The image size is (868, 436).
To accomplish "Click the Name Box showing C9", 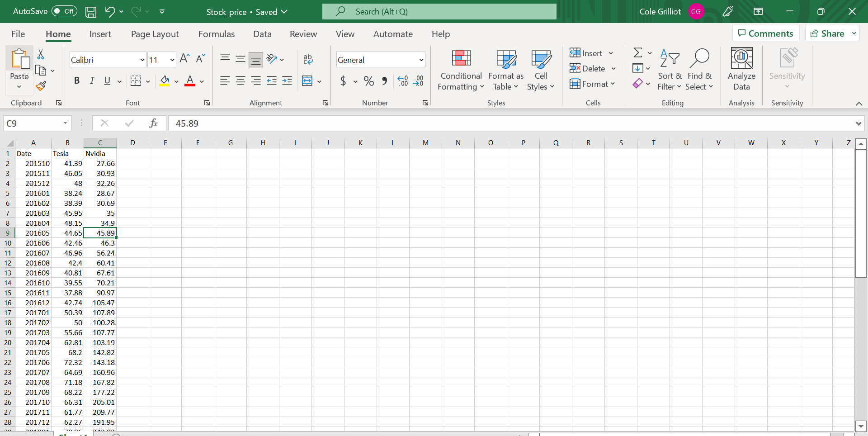I will coord(32,123).
